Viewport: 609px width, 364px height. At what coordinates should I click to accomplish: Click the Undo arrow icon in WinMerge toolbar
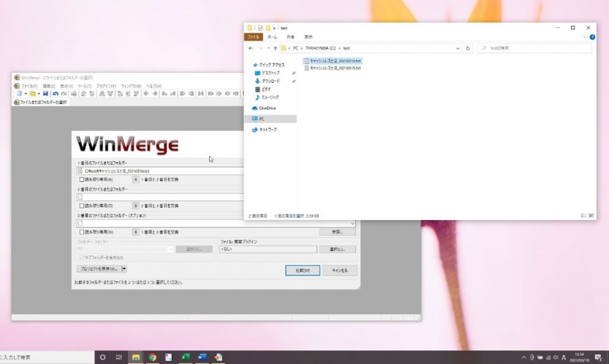coord(55,93)
